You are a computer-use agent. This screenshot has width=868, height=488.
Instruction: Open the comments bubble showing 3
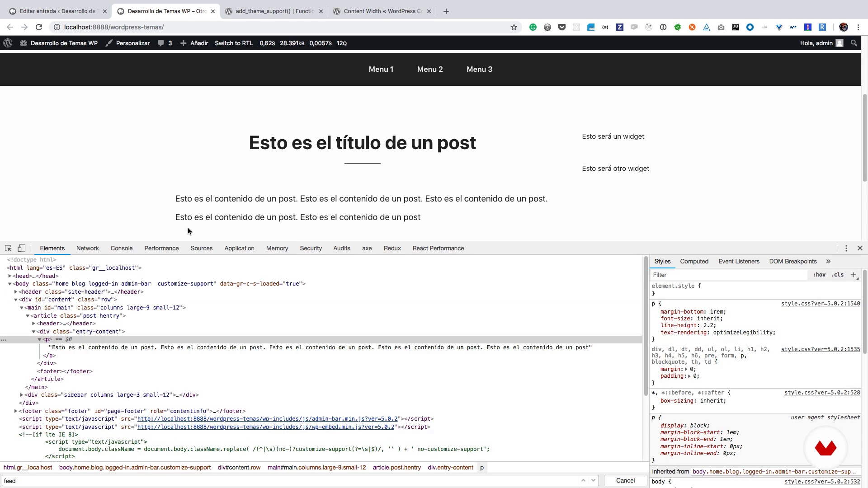[x=165, y=43]
